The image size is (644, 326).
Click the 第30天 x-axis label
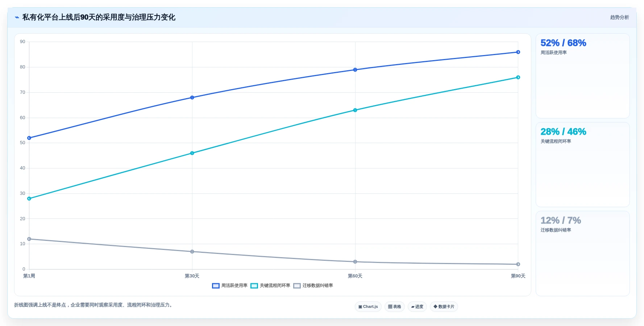(x=192, y=276)
